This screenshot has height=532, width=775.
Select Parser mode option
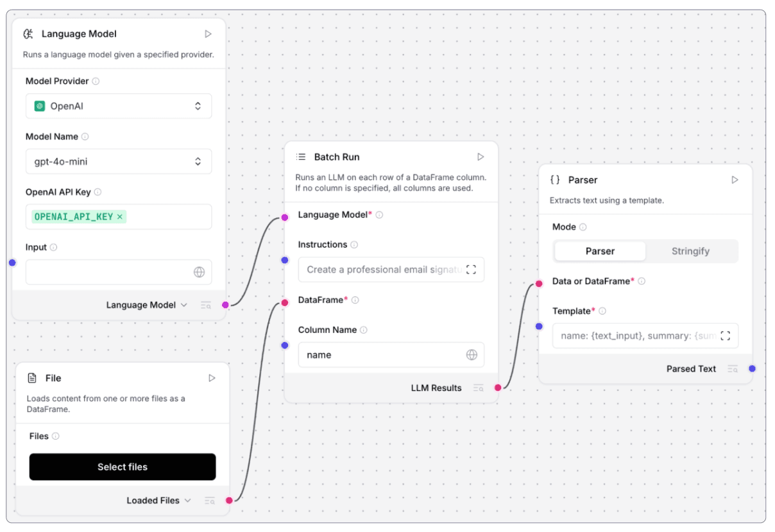tap(600, 252)
